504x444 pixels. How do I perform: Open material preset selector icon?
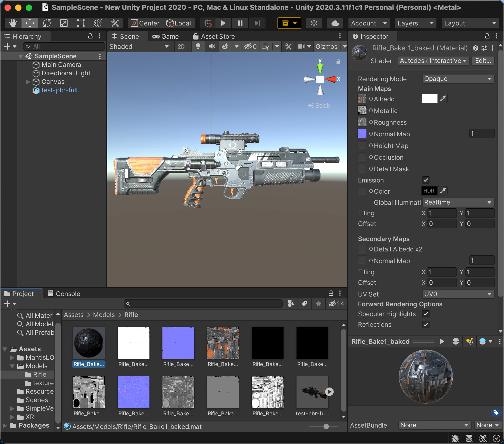484,48
